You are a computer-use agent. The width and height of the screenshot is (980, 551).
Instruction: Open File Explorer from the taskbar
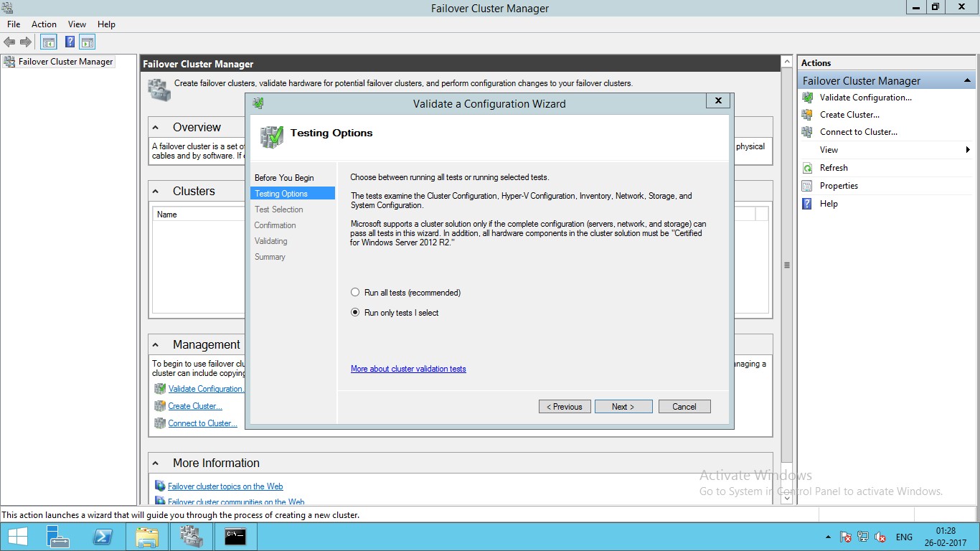[x=147, y=537]
